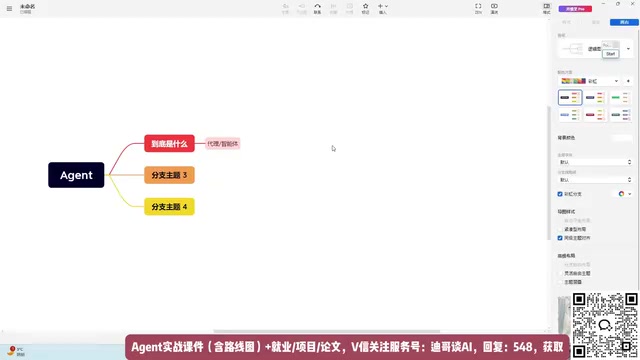Select the 代理/智能体 subtopic
This screenshot has width=640, height=360.
[x=222, y=144]
